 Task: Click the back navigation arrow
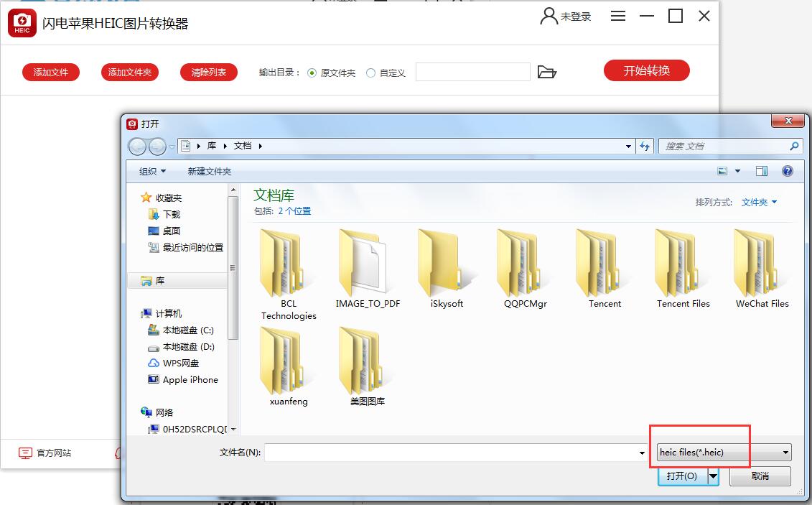[x=138, y=147]
